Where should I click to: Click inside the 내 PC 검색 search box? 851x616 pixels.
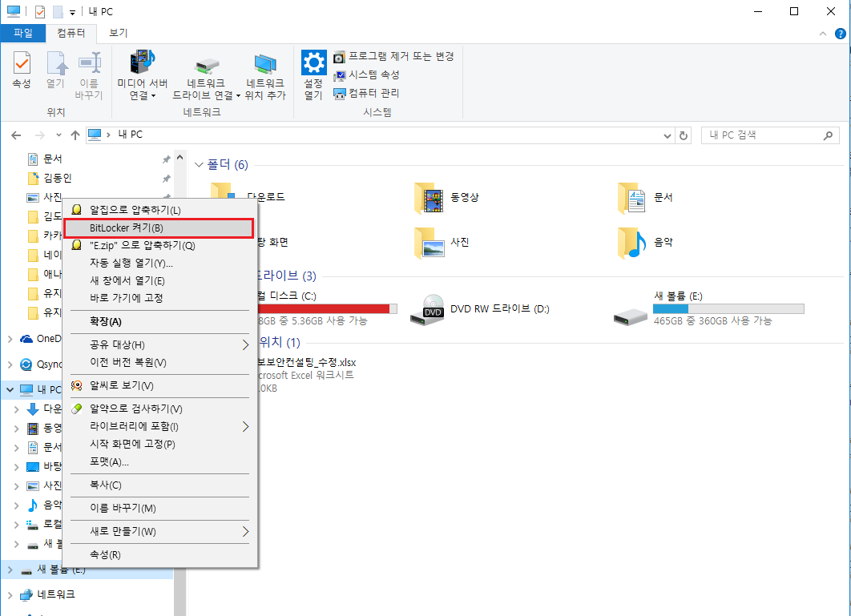tap(761, 135)
